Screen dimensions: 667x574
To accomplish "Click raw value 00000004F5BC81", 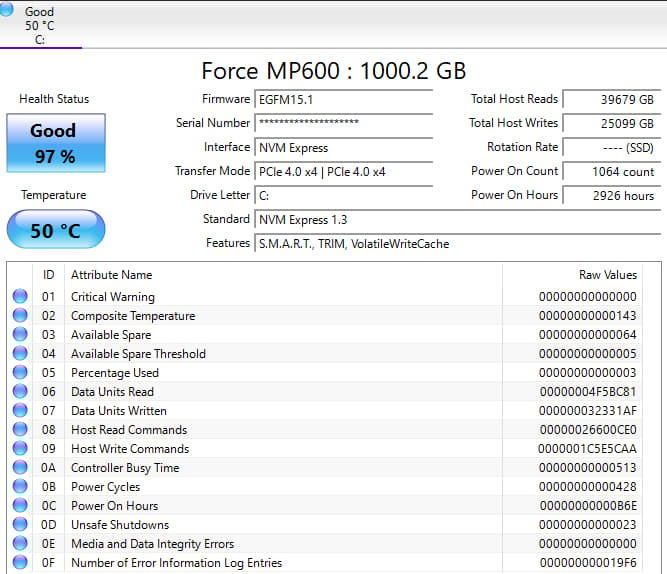I will pos(588,391).
